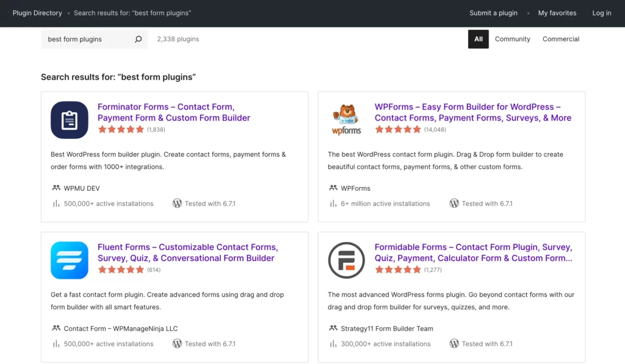Open the Forminator Forms clipboard logo
This screenshot has width=625, height=364.
coord(70,120)
